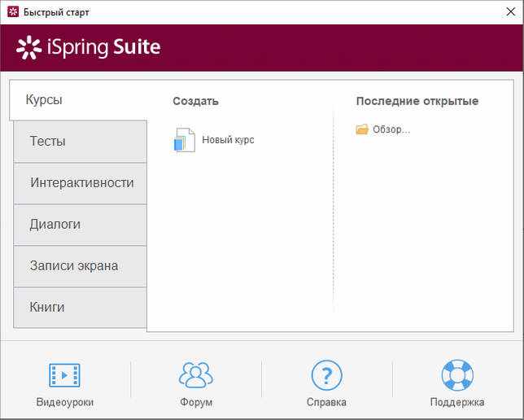524x420 pixels.
Task: Click the Обзор folder icon
Action: click(x=362, y=129)
